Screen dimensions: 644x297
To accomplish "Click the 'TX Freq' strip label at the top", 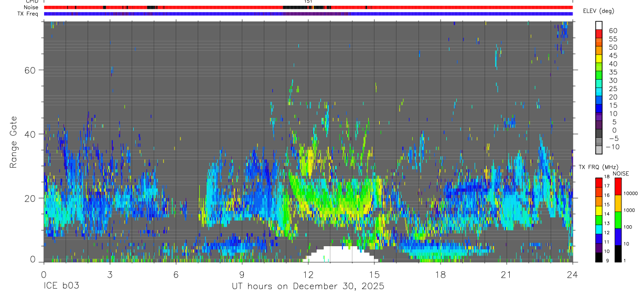I will click(28, 14).
